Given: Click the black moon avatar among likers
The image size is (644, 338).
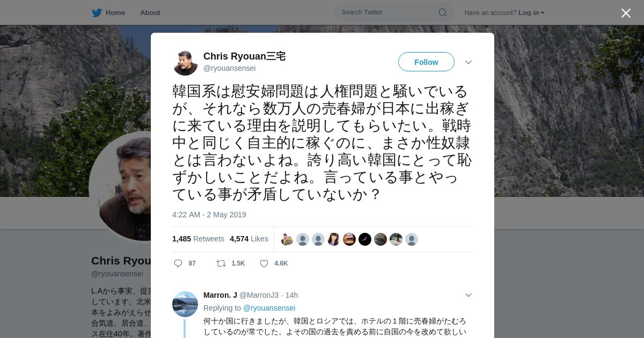Looking at the screenshot, I should tap(365, 239).
